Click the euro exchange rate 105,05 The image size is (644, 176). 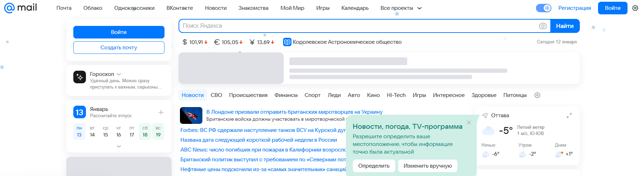[x=228, y=42]
